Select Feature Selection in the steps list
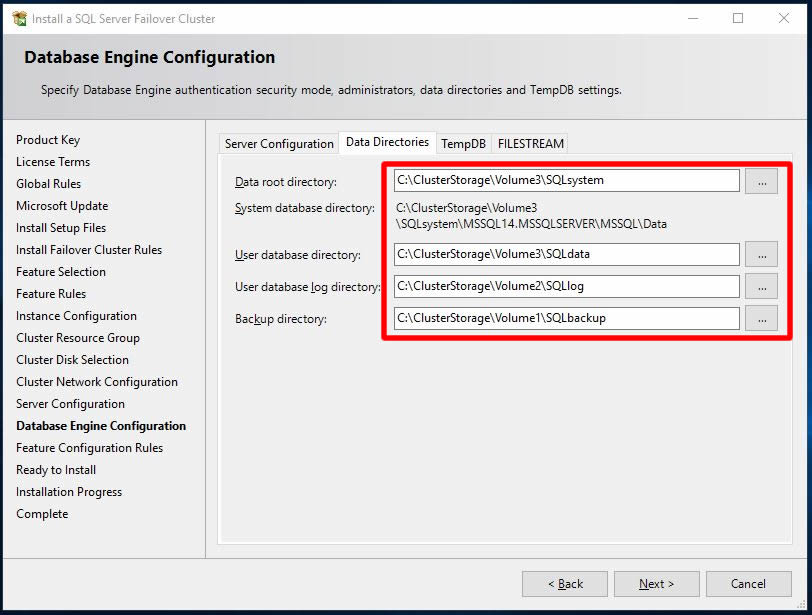Screen dimensions: 812x615 click(61, 272)
